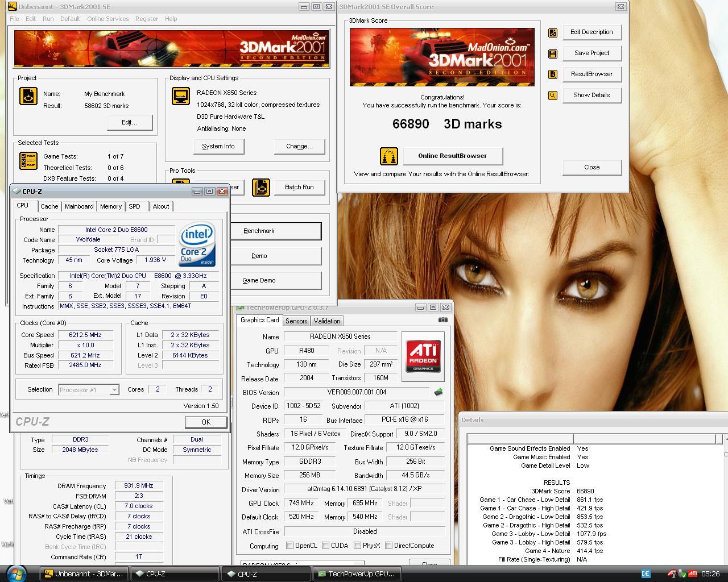Image resolution: width=728 pixels, height=582 pixels.
Task: Click the Batch Run icon in Pro Tools
Action: pyautogui.click(x=260, y=188)
